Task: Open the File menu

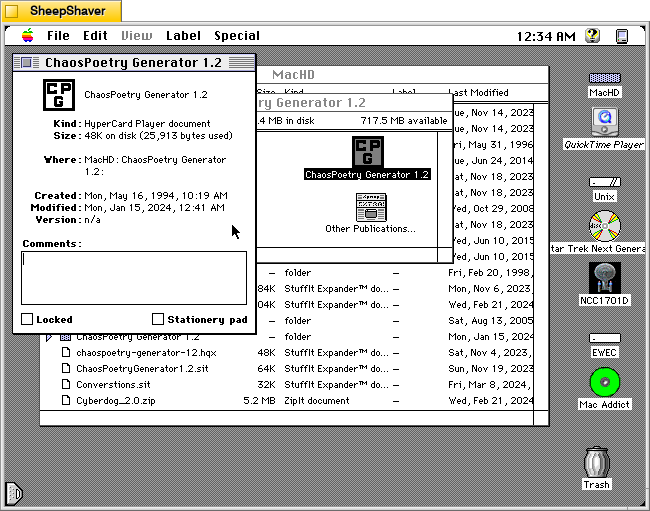Action: pyautogui.click(x=58, y=36)
